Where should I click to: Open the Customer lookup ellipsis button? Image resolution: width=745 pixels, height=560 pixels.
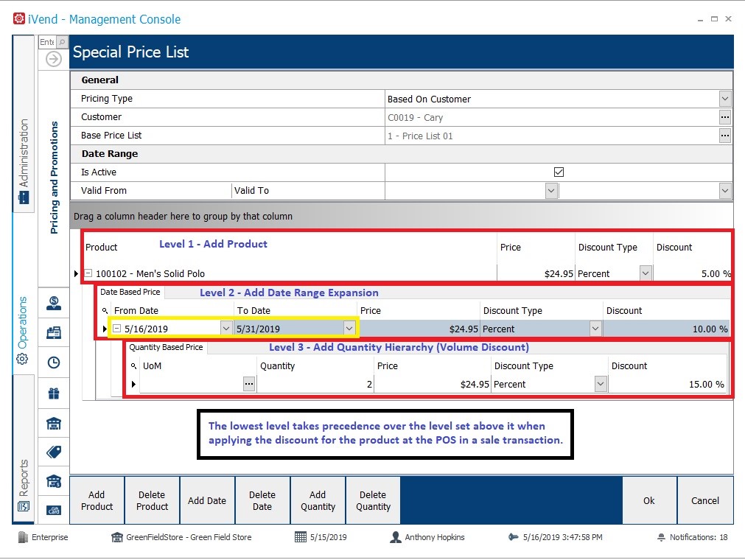coord(724,117)
